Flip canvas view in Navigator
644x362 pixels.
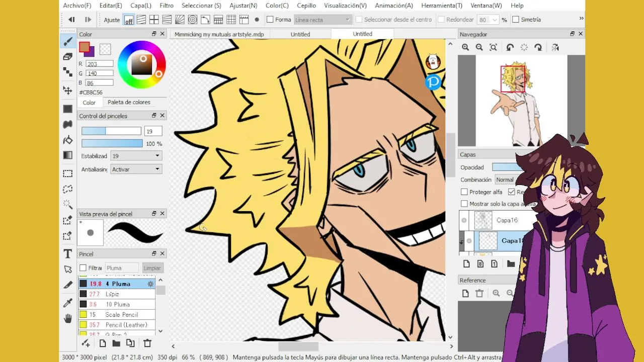[555, 47]
